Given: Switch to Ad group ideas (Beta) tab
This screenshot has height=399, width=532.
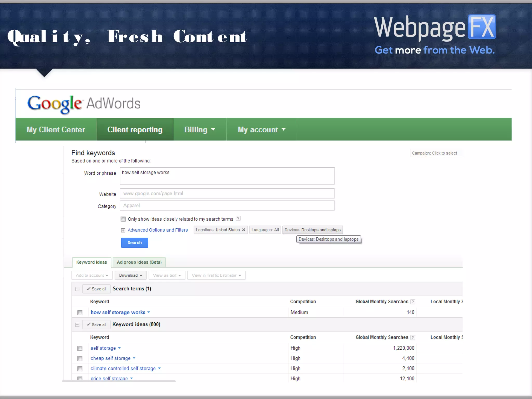Looking at the screenshot, I should coord(139,262).
